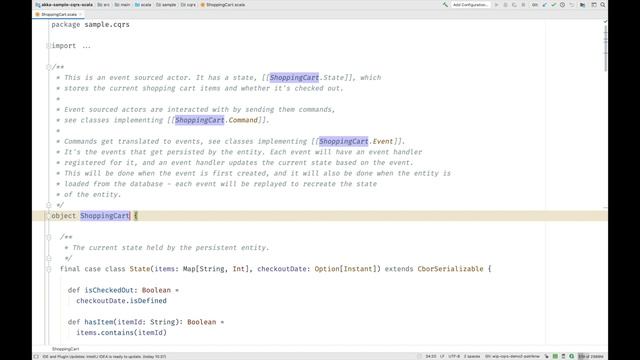Toggle tool window bars icon in status bar

(36, 356)
